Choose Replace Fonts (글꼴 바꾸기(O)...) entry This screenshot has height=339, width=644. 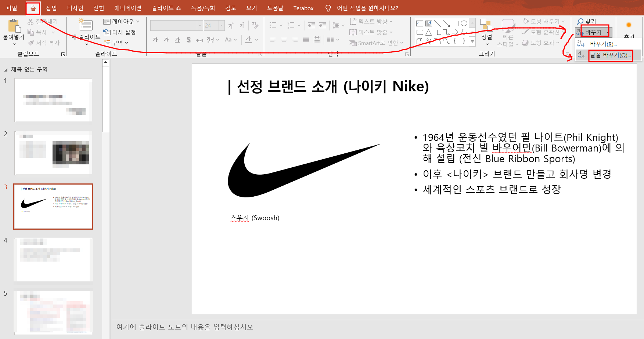pos(608,55)
